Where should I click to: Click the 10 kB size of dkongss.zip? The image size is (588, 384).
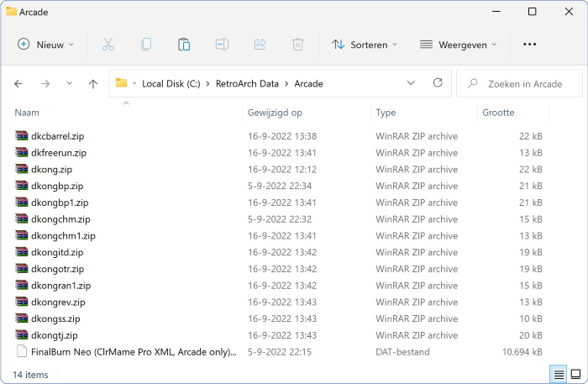[x=531, y=318]
